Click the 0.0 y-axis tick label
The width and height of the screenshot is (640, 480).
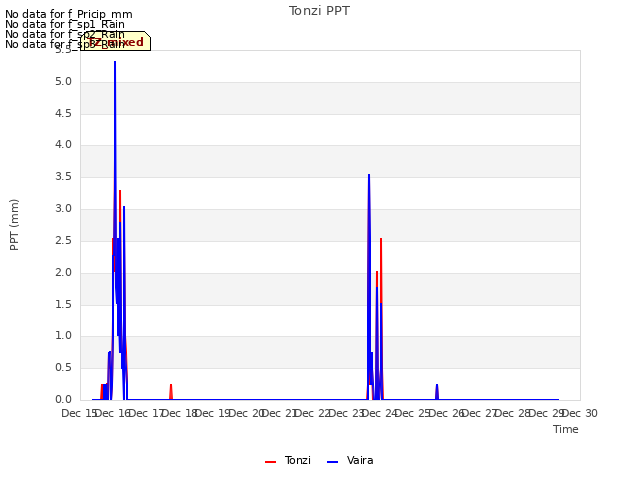click(63, 400)
